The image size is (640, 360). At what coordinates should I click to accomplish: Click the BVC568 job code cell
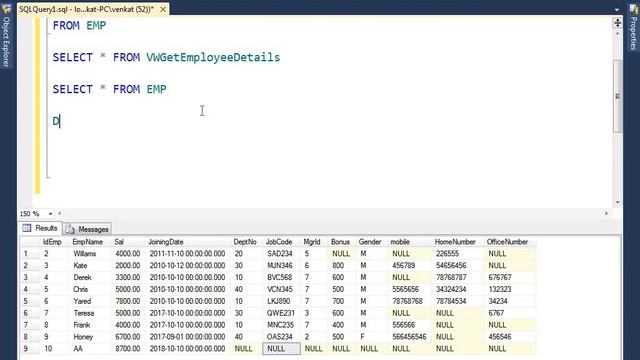click(x=282, y=278)
